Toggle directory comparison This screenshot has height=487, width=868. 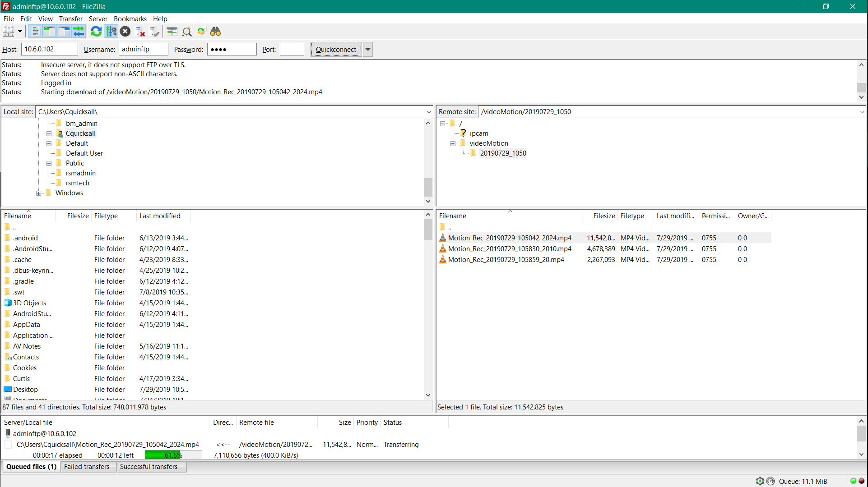187,32
